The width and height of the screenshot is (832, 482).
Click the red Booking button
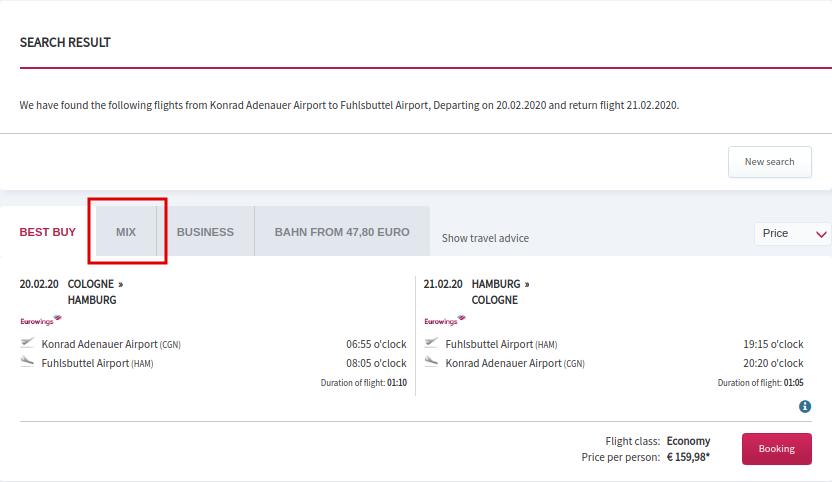coord(776,449)
